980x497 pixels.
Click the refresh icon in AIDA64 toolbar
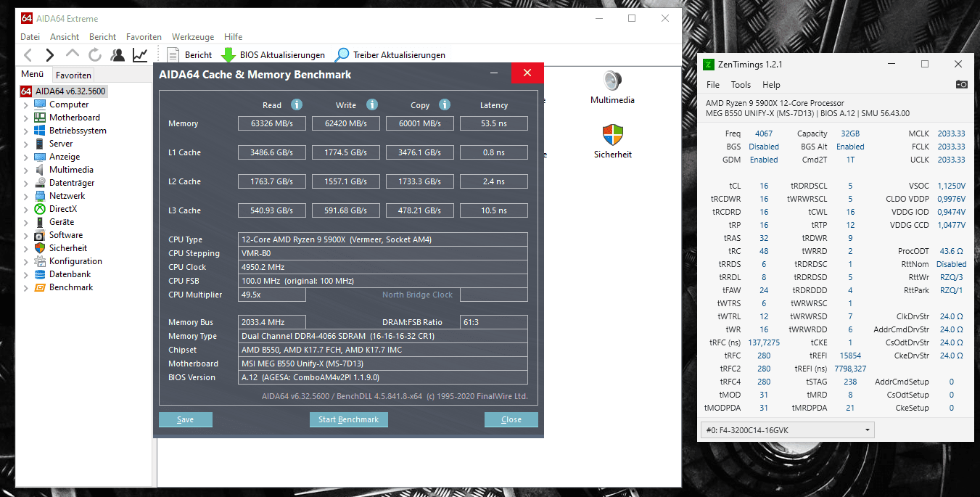click(95, 54)
